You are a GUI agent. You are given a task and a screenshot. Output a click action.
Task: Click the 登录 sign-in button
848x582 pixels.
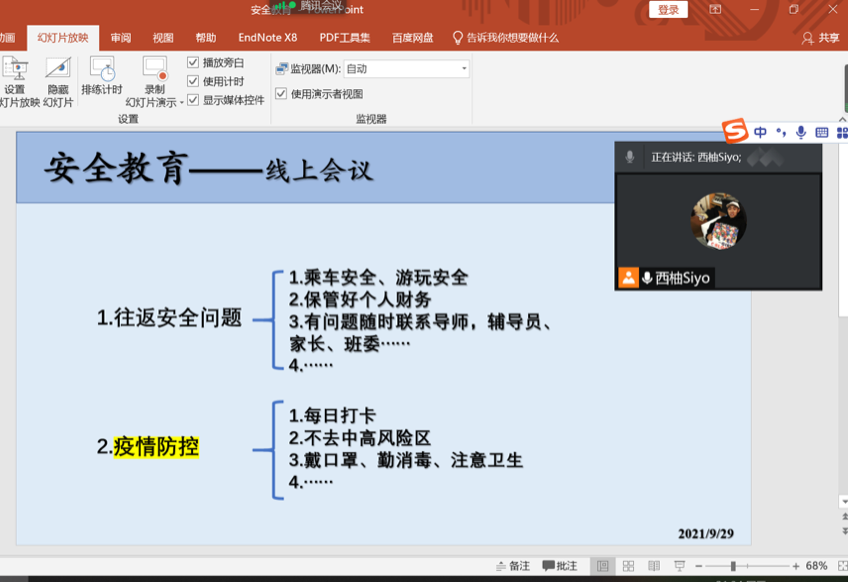(x=668, y=10)
